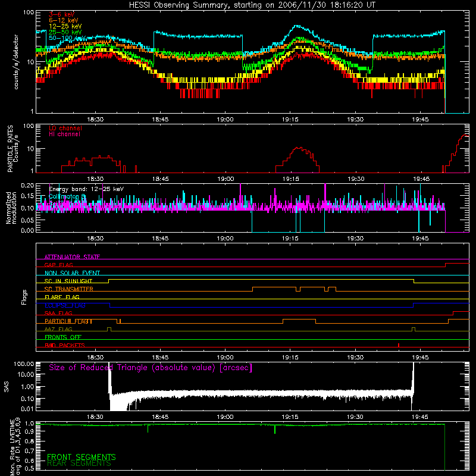The image size is (476, 476).
Task: Click the '0.15' value on modulation axis
Action: point(27,196)
